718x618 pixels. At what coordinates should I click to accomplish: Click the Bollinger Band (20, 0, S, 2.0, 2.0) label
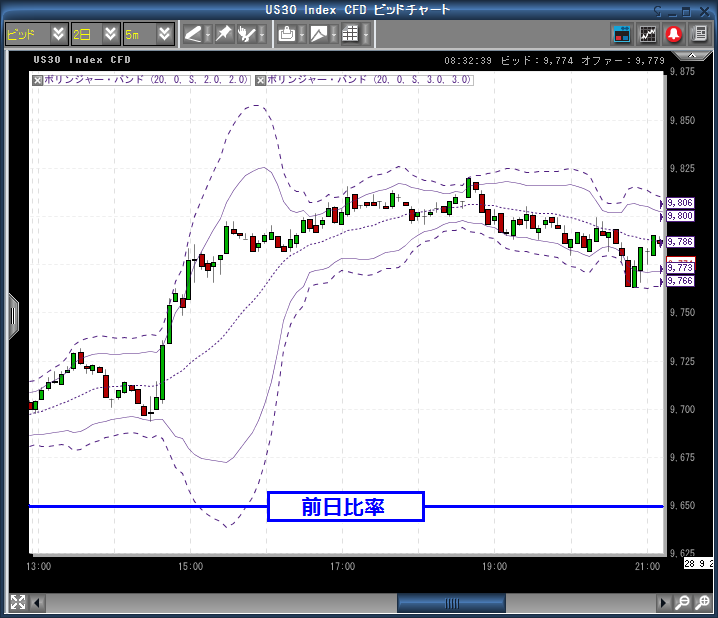pos(147,79)
